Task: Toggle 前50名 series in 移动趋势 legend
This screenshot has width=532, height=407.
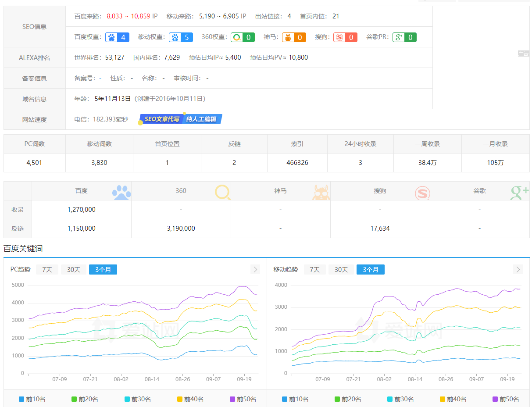Action: 506,399
